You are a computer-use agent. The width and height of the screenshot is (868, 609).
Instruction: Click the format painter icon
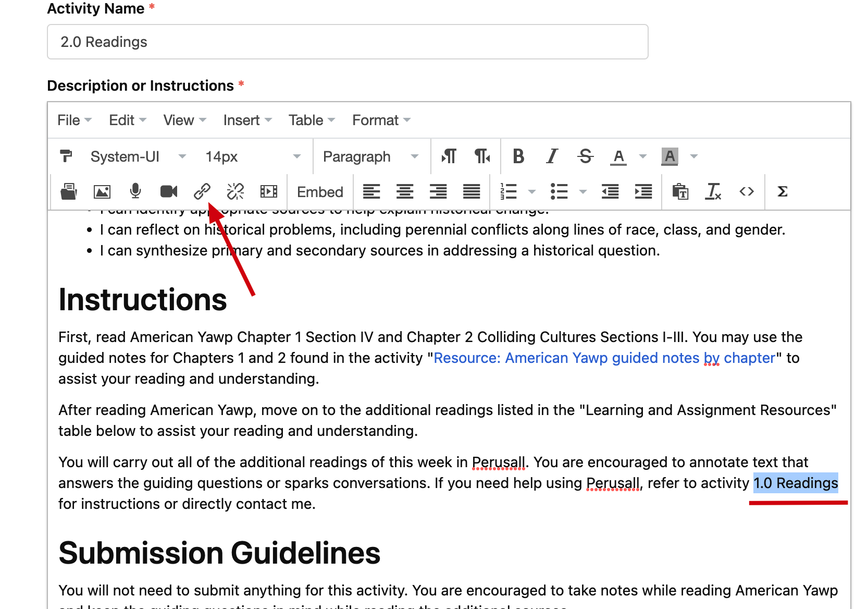pos(66,156)
